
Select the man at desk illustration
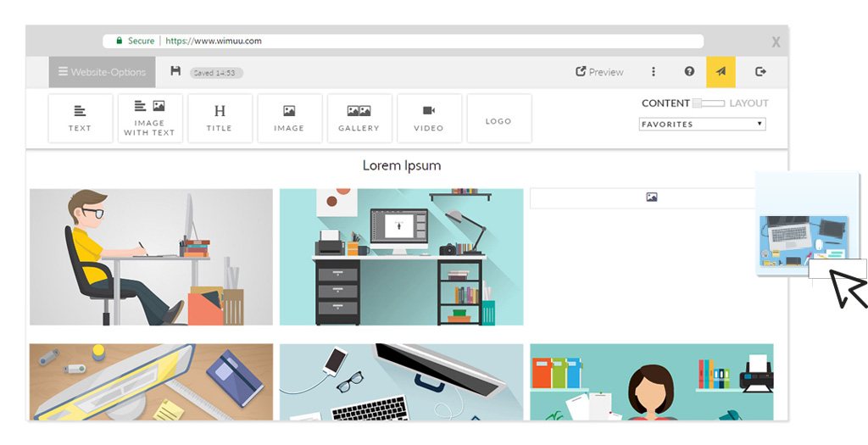click(x=151, y=258)
